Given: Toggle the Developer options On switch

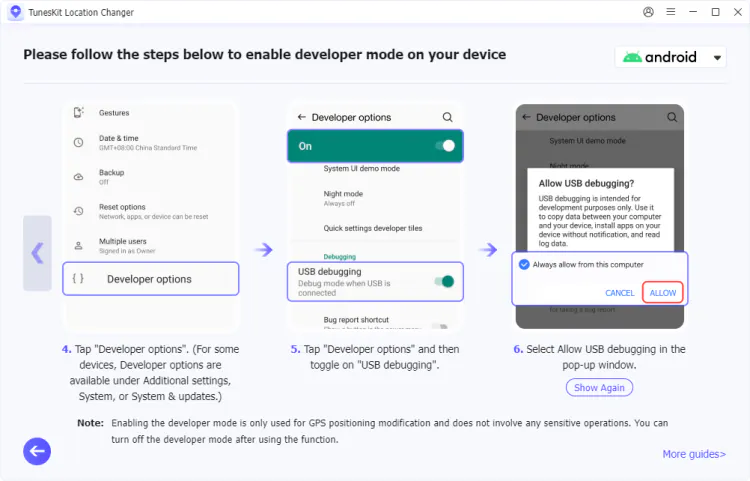Looking at the screenshot, I should tap(445, 146).
